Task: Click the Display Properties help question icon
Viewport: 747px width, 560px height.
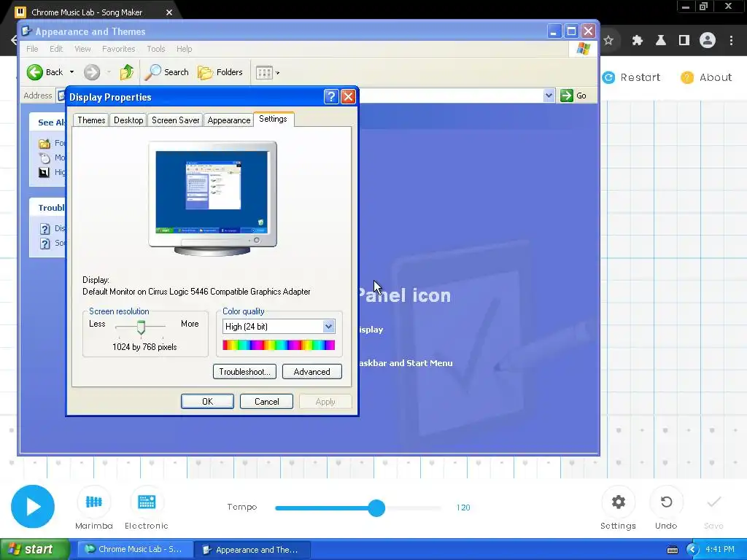Action: [x=331, y=97]
